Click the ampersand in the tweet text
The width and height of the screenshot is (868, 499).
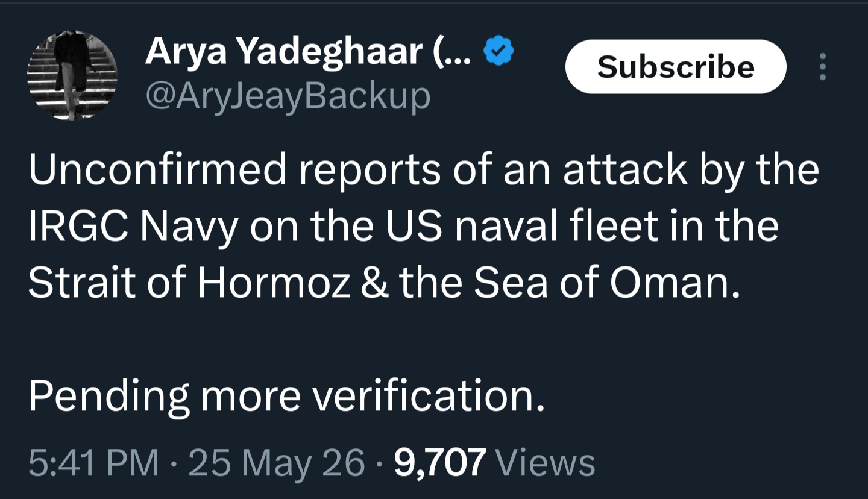point(376,283)
